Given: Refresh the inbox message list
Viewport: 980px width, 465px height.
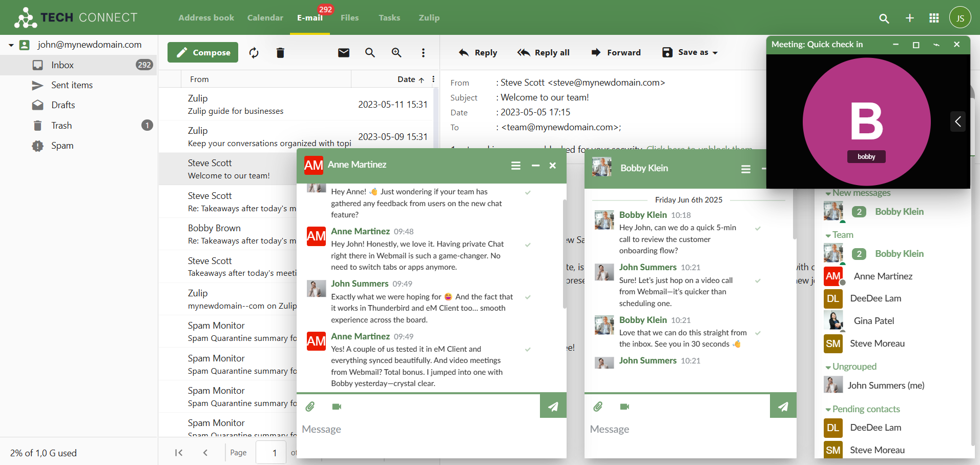Looking at the screenshot, I should tap(254, 52).
